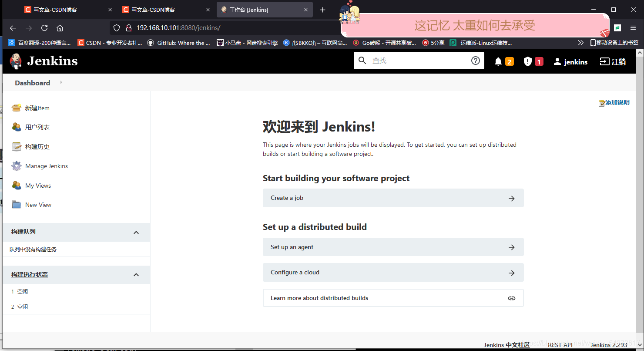Open Learn more about distributed builds

click(393, 298)
